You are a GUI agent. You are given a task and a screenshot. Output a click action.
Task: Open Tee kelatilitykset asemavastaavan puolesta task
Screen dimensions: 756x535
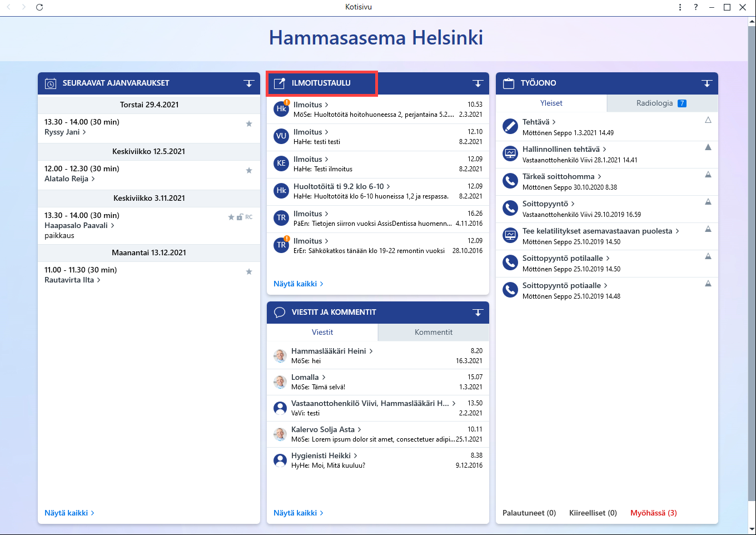(x=601, y=231)
